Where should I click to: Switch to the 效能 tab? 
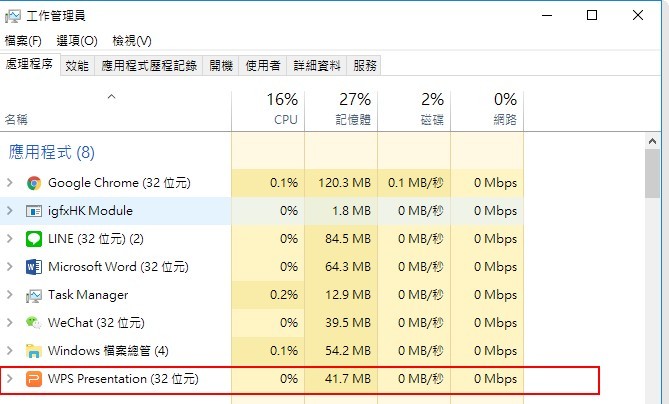(x=77, y=66)
